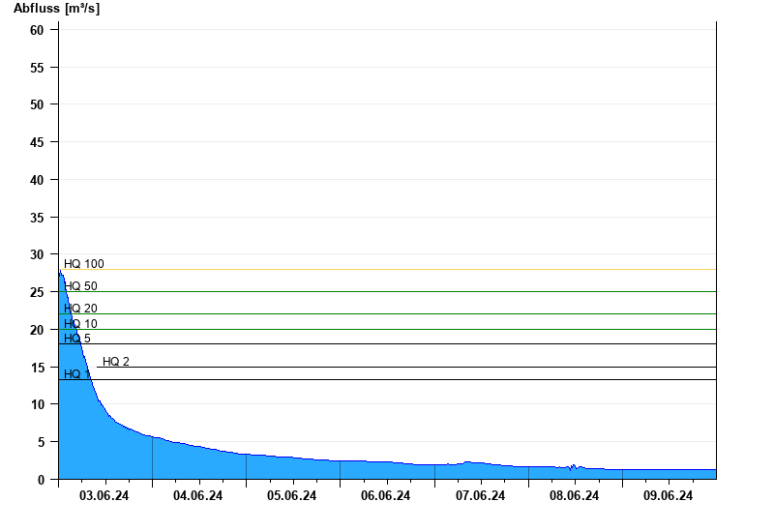Image resolution: width=774 pixels, height=532 pixels.
Task: Click the yellow HQ 100 threshold line
Action: pos(388,270)
